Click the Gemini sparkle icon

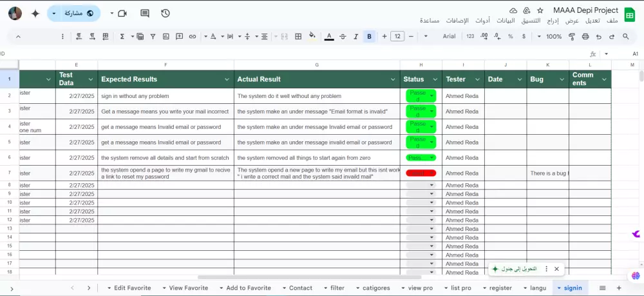click(x=35, y=13)
